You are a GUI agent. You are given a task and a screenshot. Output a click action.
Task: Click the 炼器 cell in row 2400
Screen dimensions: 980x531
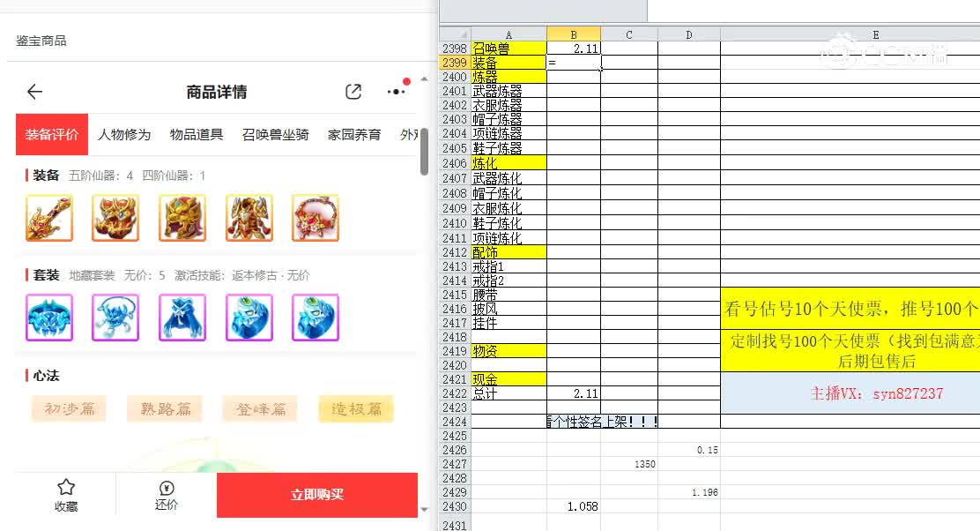click(509, 77)
